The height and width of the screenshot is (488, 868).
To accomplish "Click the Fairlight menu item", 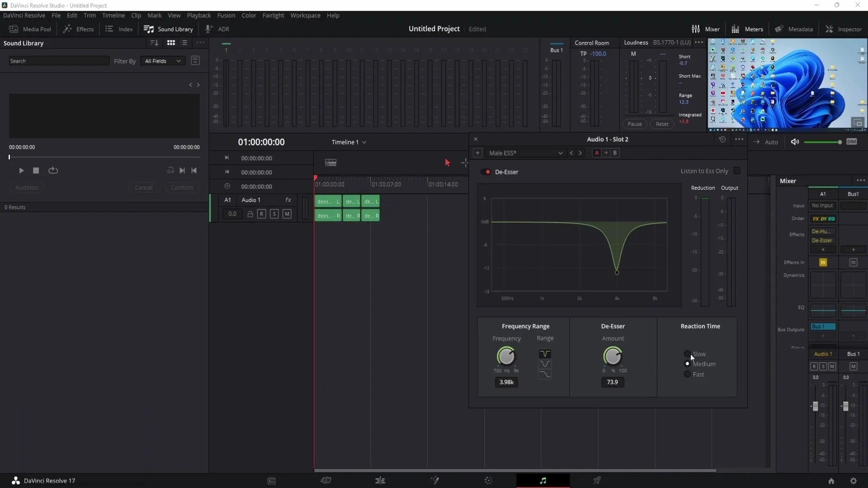I will pyautogui.click(x=273, y=15).
